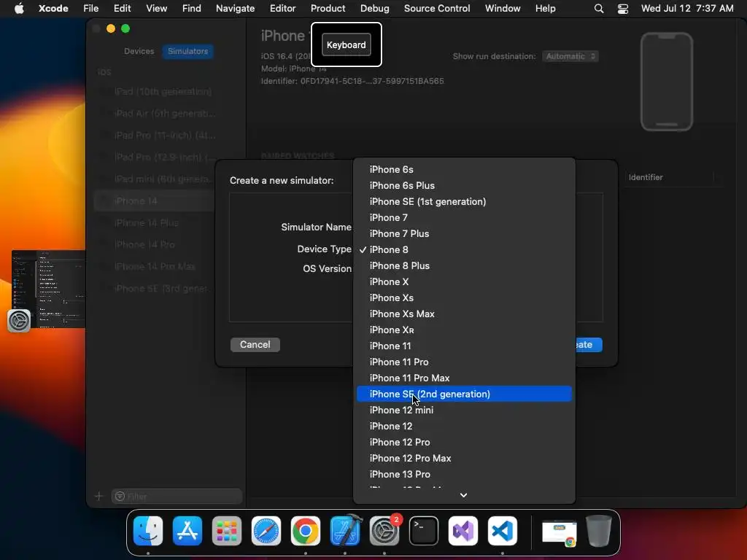The image size is (747, 560).
Task: Open Spotlight search in menu bar
Action: (599, 9)
